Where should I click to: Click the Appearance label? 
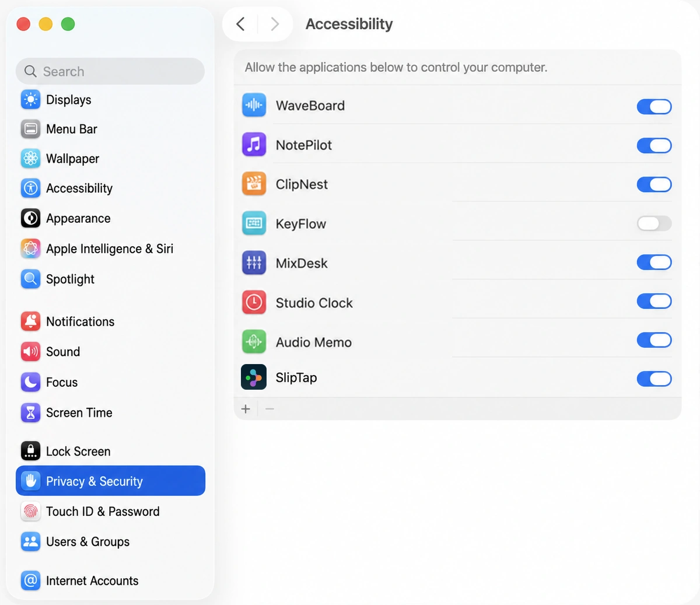click(78, 219)
